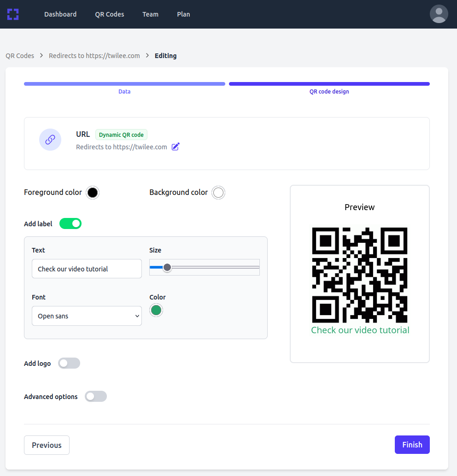Follow the QR Codes breadcrumb link
The width and height of the screenshot is (457, 476).
[x=20, y=56]
